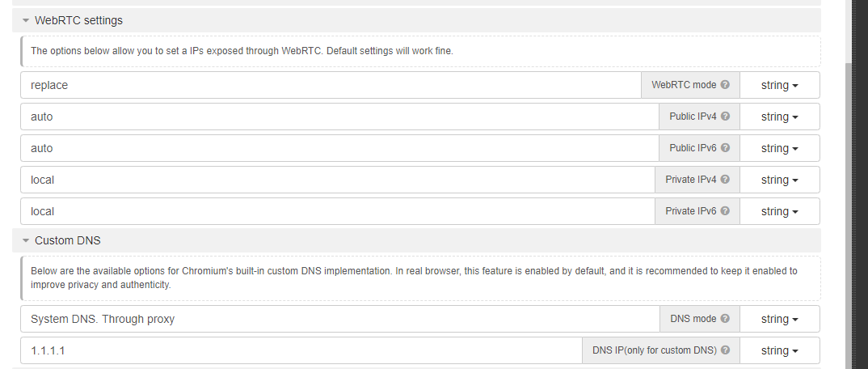Collapse the Custom DNS section

pos(27,240)
